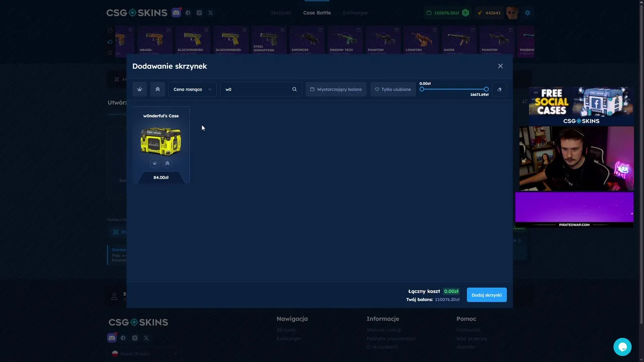Open the Exchanger navigation tab
The height and width of the screenshot is (362, 644).
tap(355, 13)
